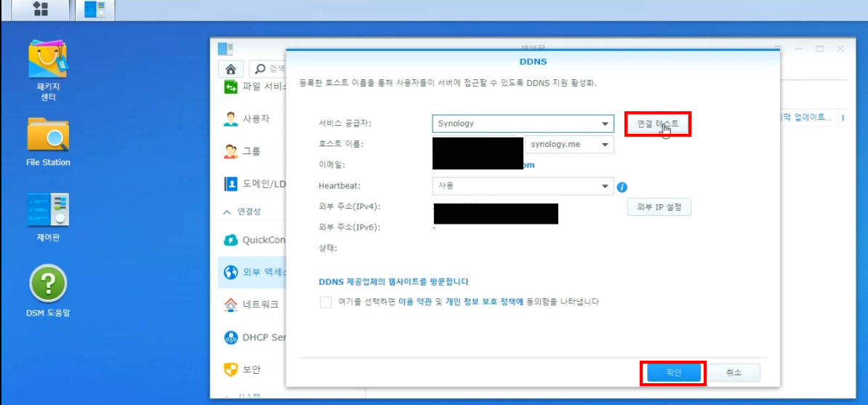
Task: Click the last update column header
Action: pos(806,118)
